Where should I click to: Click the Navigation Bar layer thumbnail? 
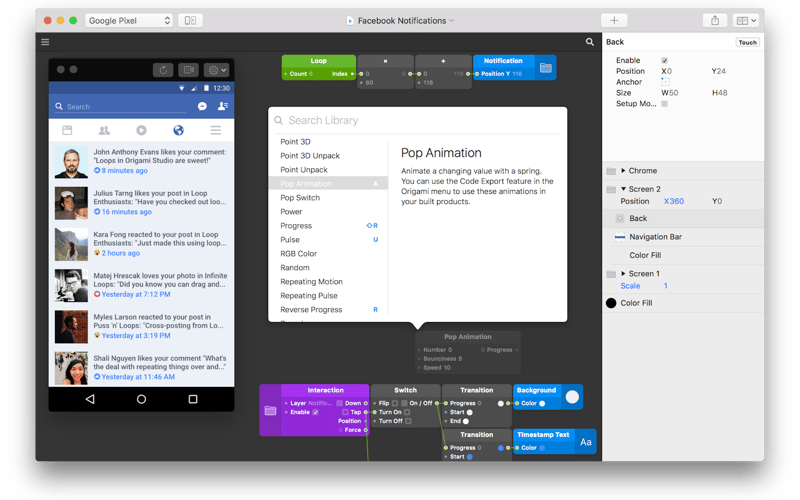click(620, 237)
